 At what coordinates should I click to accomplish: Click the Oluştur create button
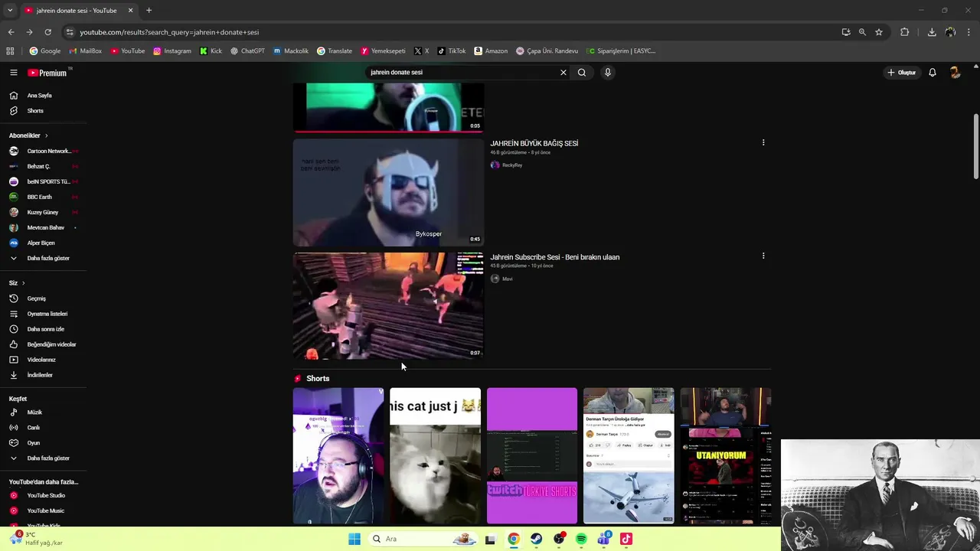(902, 73)
